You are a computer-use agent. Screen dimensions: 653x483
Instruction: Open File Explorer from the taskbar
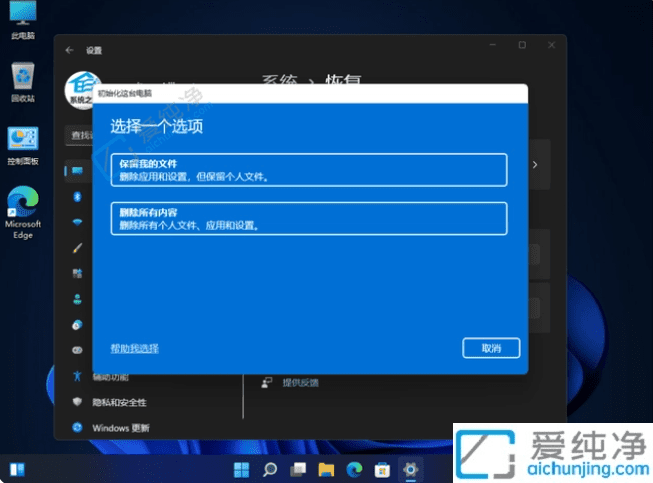pos(326,470)
